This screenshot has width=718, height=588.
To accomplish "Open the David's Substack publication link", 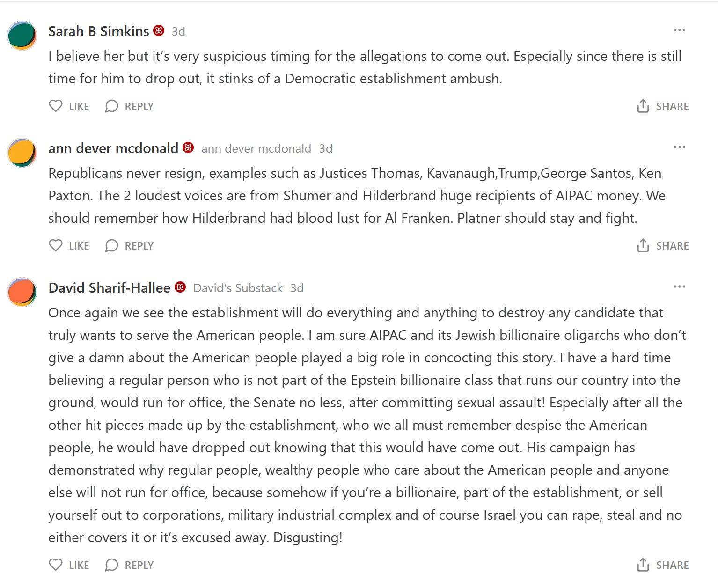I will [x=238, y=288].
